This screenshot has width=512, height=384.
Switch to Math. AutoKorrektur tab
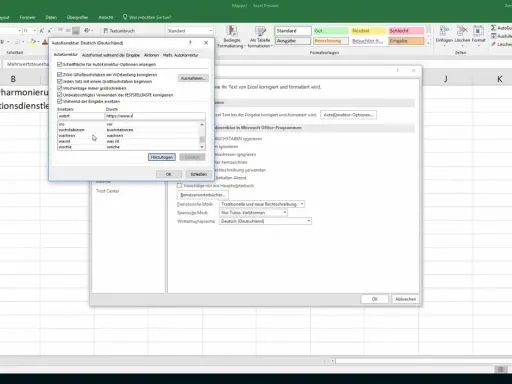[181, 55]
